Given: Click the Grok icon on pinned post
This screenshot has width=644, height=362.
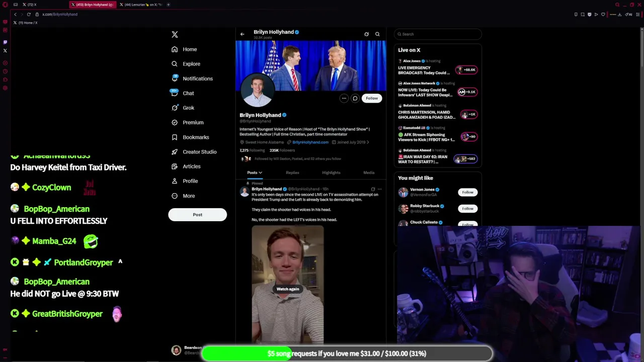Looking at the screenshot, I should (x=373, y=190).
